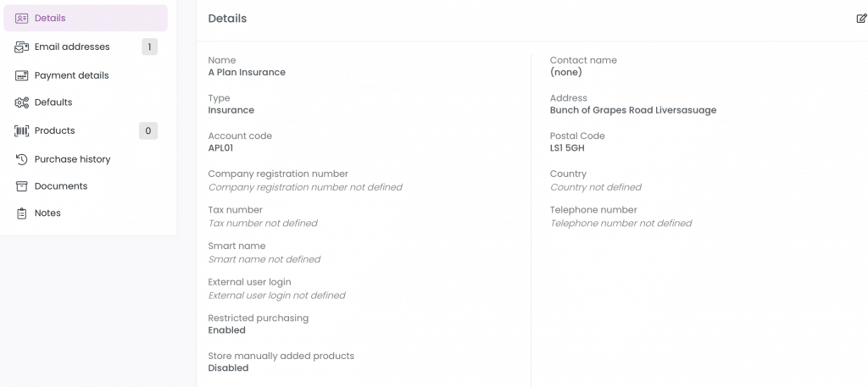868x387 pixels.
Task: Click the Email addresses count badge
Action: (149, 47)
